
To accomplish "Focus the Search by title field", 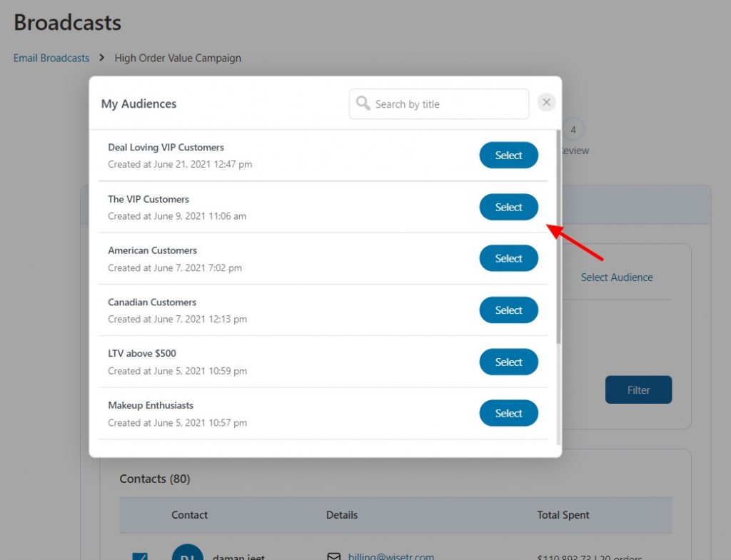I will tap(439, 104).
